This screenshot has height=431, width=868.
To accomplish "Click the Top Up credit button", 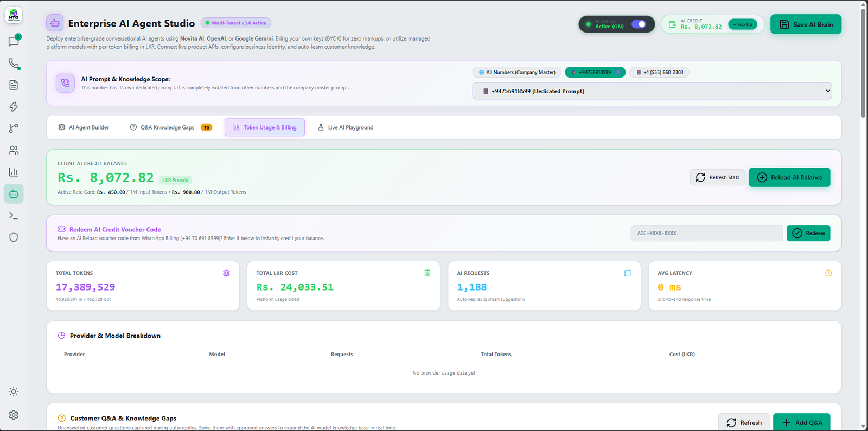I will pyautogui.click(x=743, y=24).
